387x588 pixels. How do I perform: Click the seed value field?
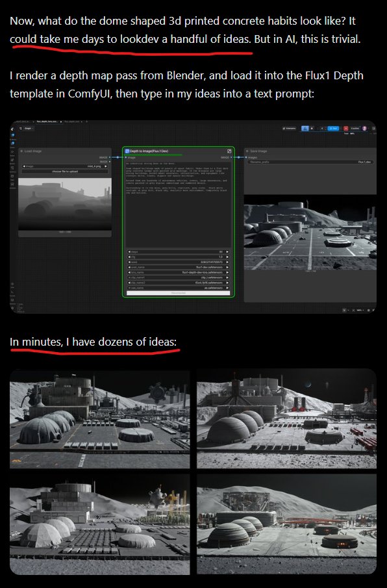pos(179,262)
